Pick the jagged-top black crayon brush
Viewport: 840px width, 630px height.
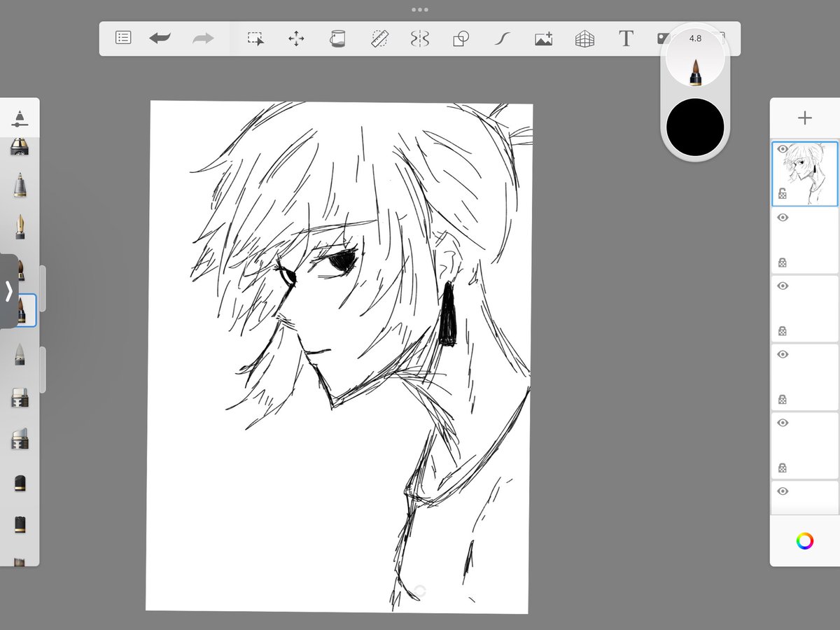point(20,524)
